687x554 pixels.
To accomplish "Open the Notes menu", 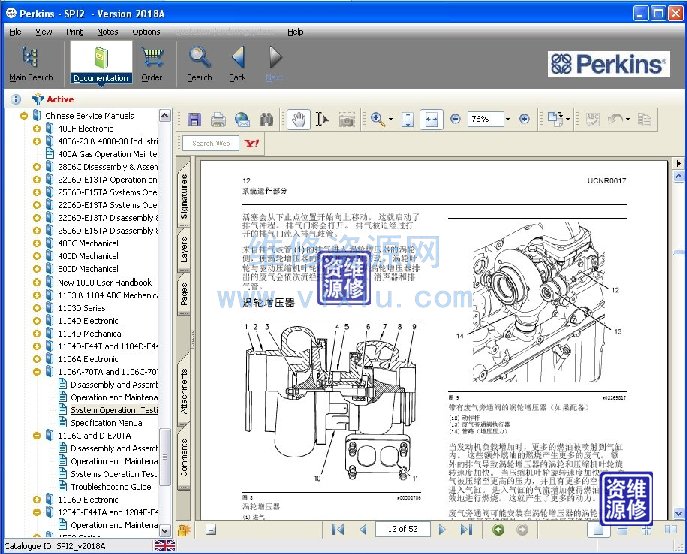I will tap(108, 32).
